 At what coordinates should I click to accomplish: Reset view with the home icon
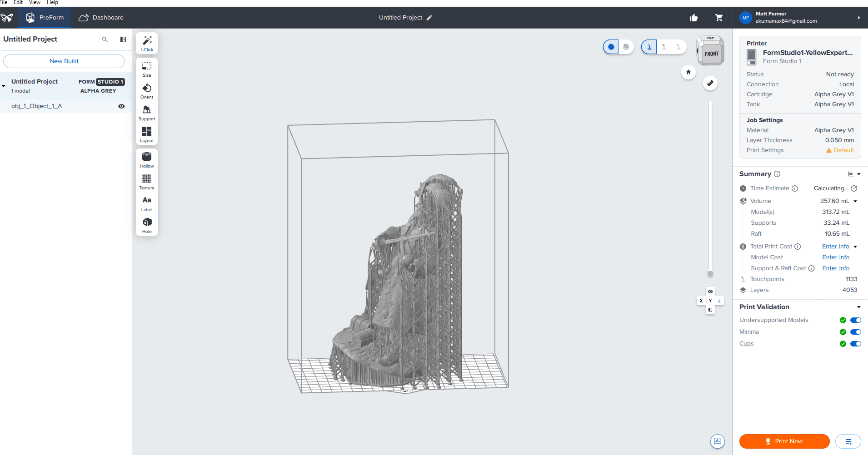click(688, 72)
